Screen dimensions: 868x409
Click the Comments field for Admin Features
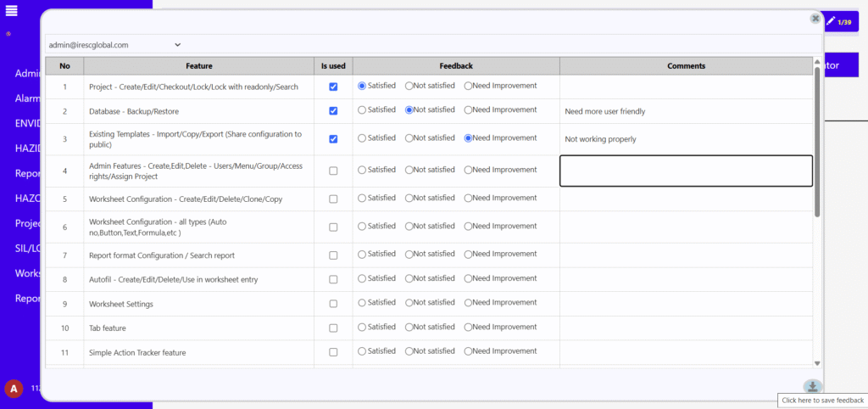pyautogui.click(x=686, y=171)
